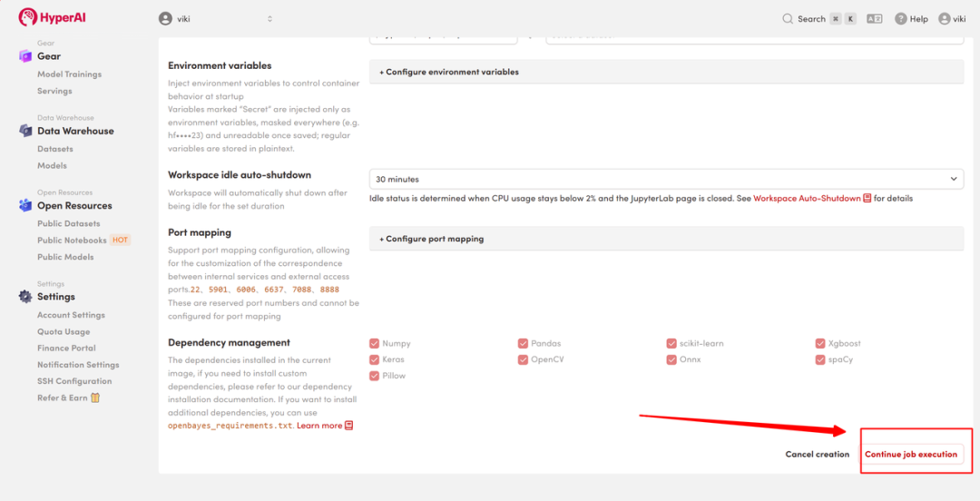The image size is (980, 501).
Task: Click the Environment variables title
Action: coord(220,65)
